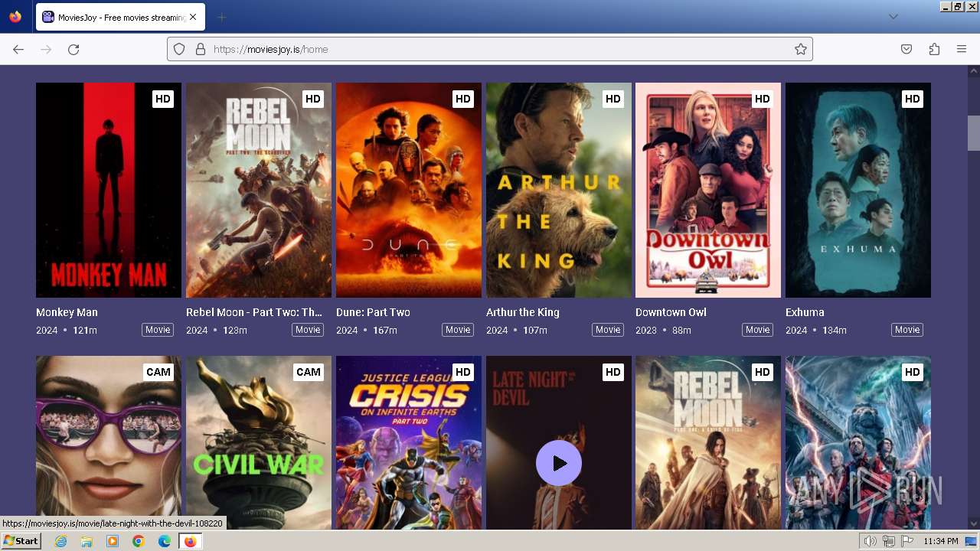
Task: Open the Action Center flag icon
Action: coord(907,541)
